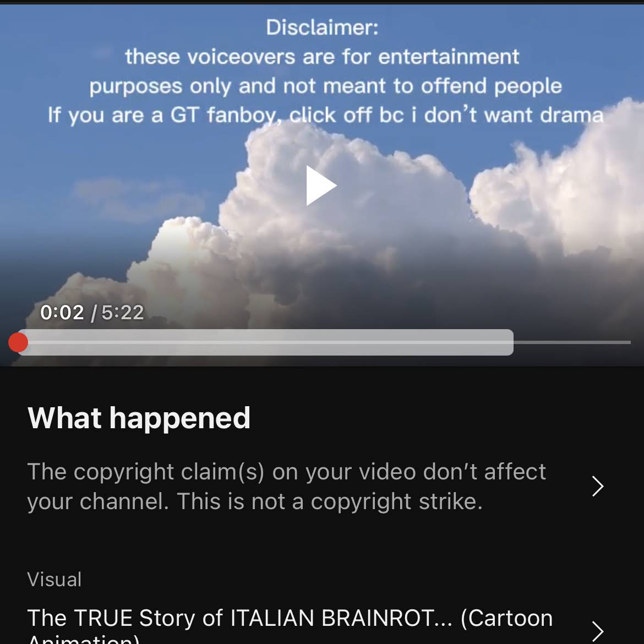Jump to the thin unbuffered end of timeline
This screenshot has width=644, height=644.
[x=572, y=342]
